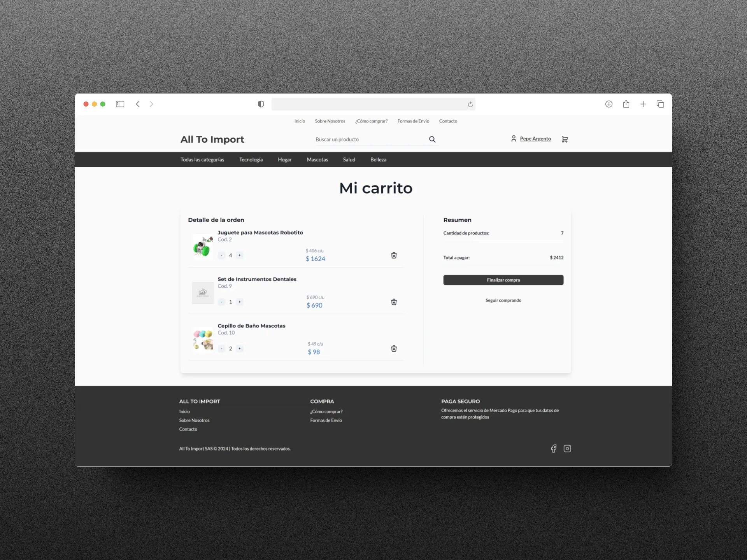Open the Facebook icon in footer
747x560 pixels.
click(554, 449)
